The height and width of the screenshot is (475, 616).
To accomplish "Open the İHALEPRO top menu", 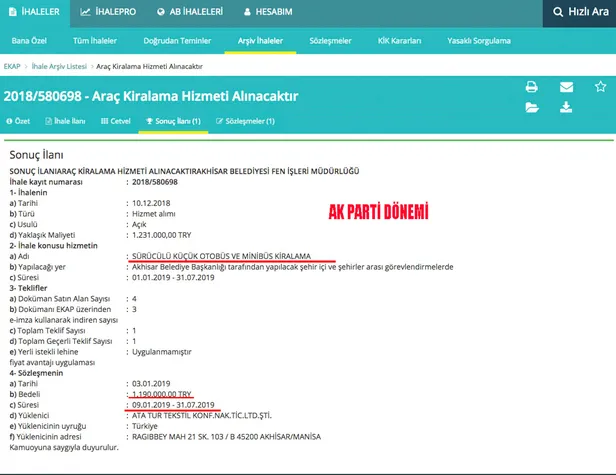I will pos(108,12).
